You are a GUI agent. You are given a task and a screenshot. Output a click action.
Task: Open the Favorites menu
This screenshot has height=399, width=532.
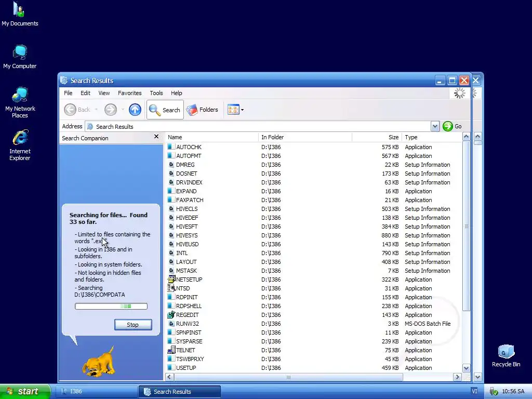[x=129, y=93]
